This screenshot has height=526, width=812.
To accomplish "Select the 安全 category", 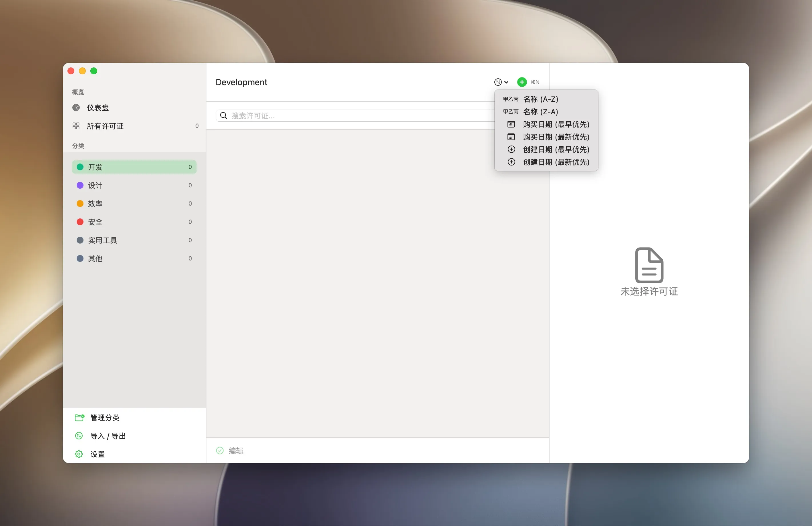I will point(134,222).
